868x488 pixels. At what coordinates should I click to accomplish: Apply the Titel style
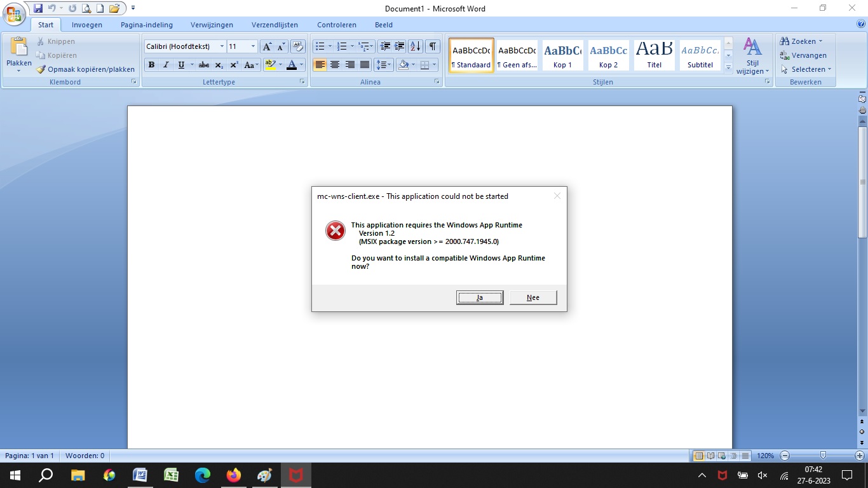[x=654, y=55]
